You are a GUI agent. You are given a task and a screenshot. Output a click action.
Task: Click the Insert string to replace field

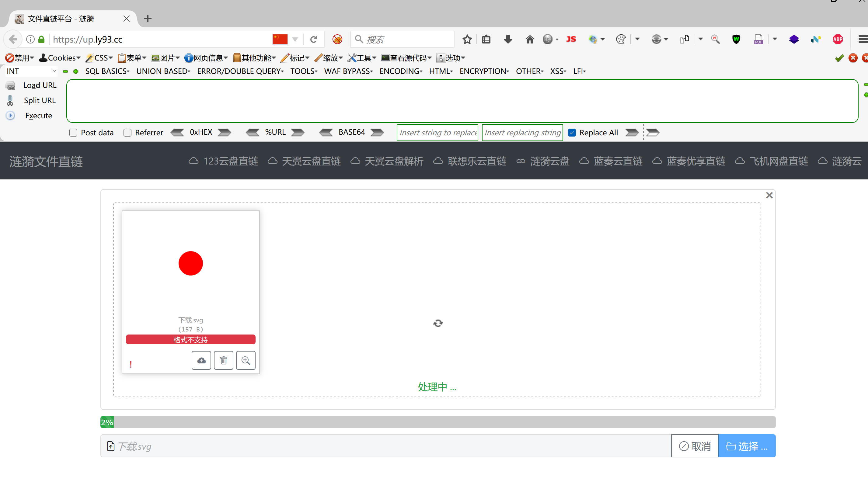click(x=437, y=133)
